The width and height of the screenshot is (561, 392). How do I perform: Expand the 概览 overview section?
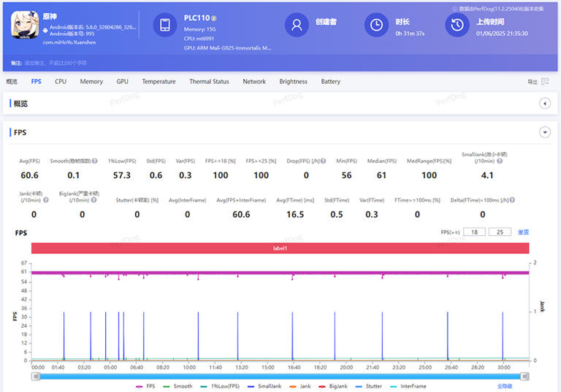tap(545, 104)
